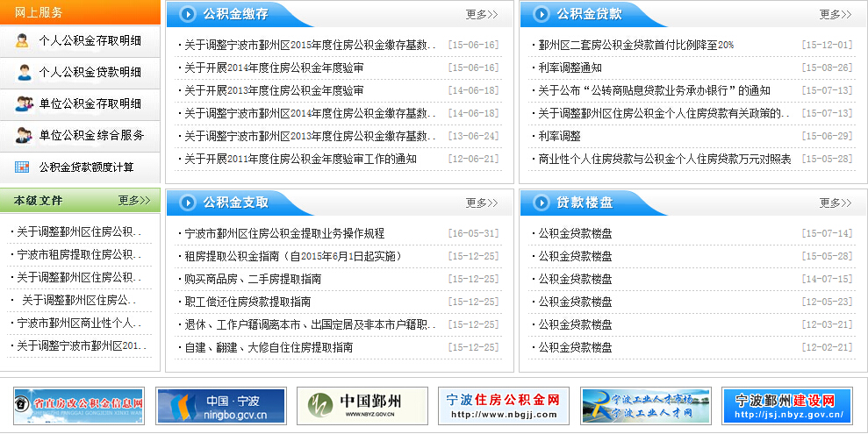Screen dimensions: 868x434
Task: Open 关于调整宁波市鄞州区201 document
Action: 82,346
